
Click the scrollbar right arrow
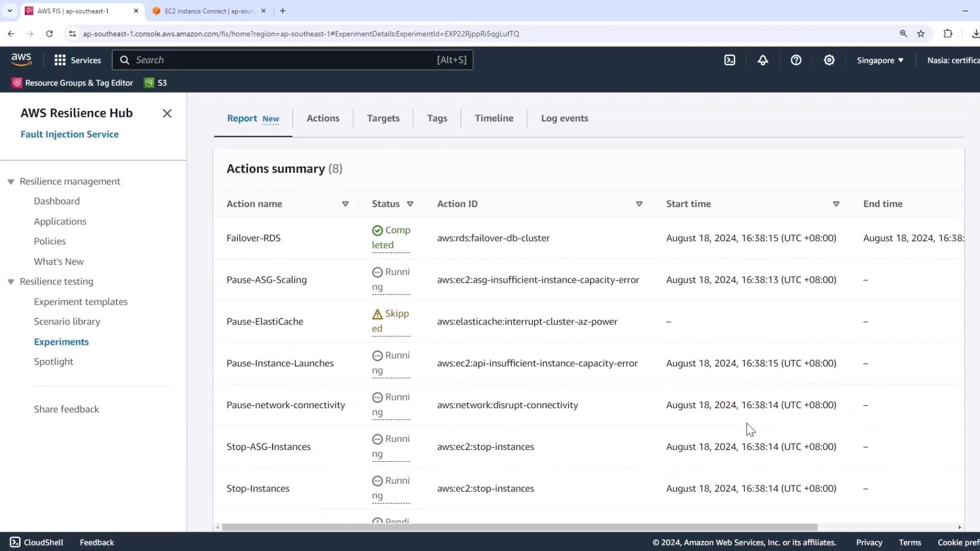(x=960, y=527)
